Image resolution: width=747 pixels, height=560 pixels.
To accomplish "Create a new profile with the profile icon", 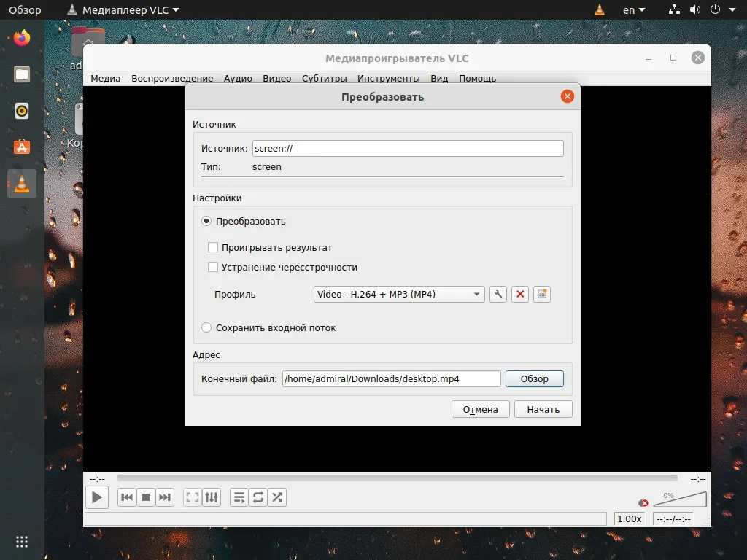I will click(542, 294).
